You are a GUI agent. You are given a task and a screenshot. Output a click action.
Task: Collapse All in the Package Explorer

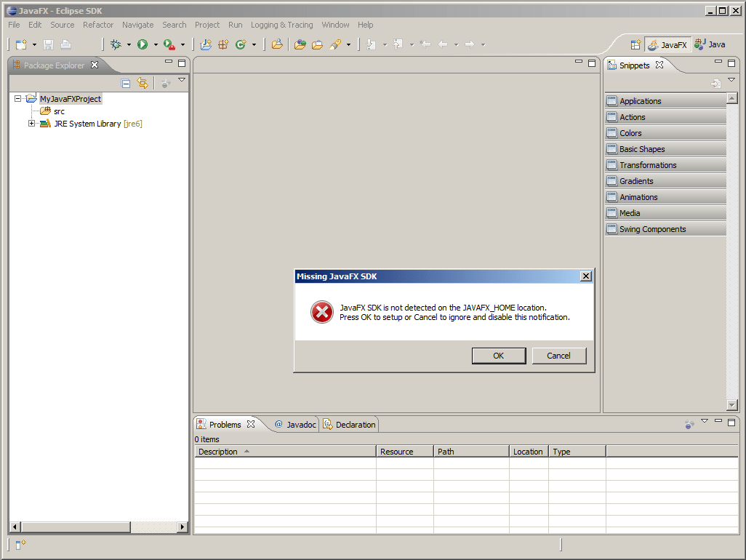point(126,83)
